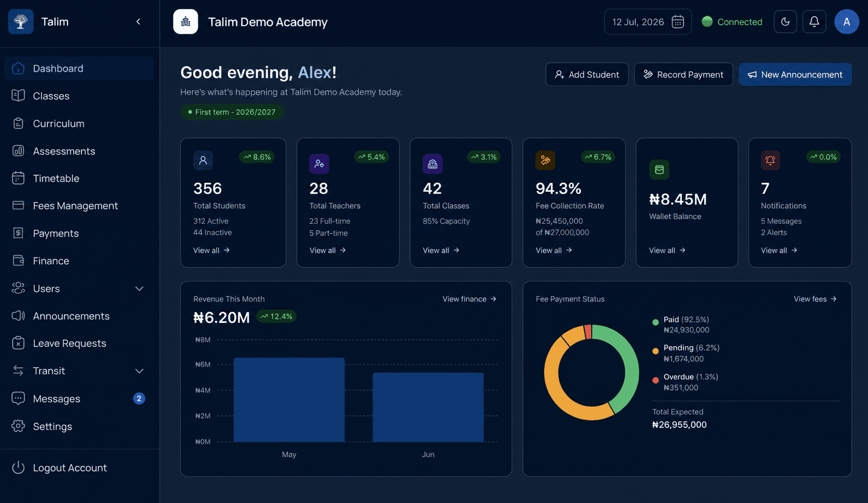Click the Users people icon
This screenshot has height=503, width=868.
coord(18,288)
